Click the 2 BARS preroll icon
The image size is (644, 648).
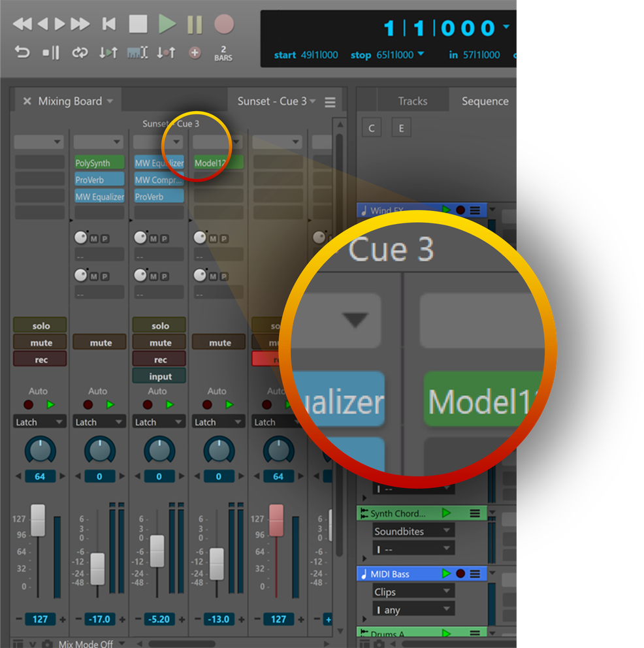click(x=222, y=53)
